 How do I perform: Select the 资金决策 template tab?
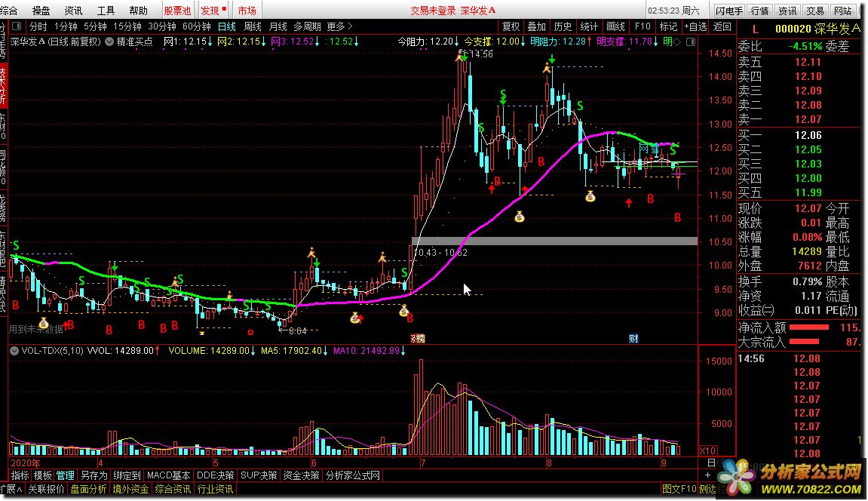[301, 475]
